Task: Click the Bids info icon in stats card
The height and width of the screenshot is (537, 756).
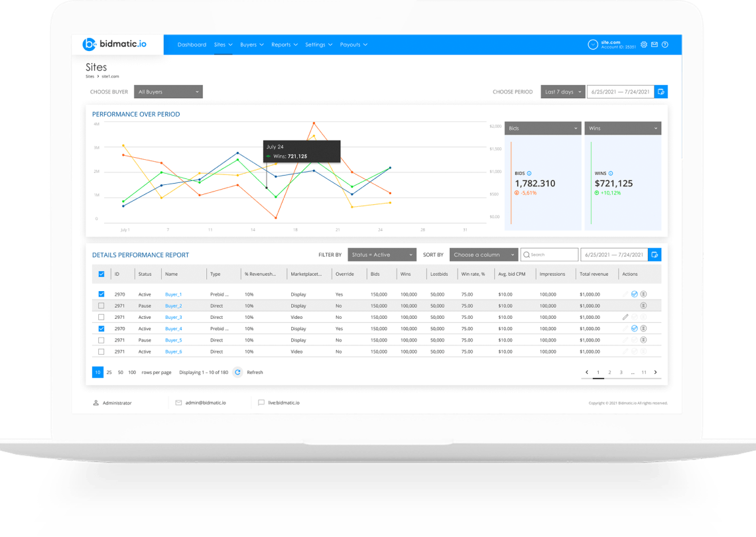Action: [x=529, y=174]
